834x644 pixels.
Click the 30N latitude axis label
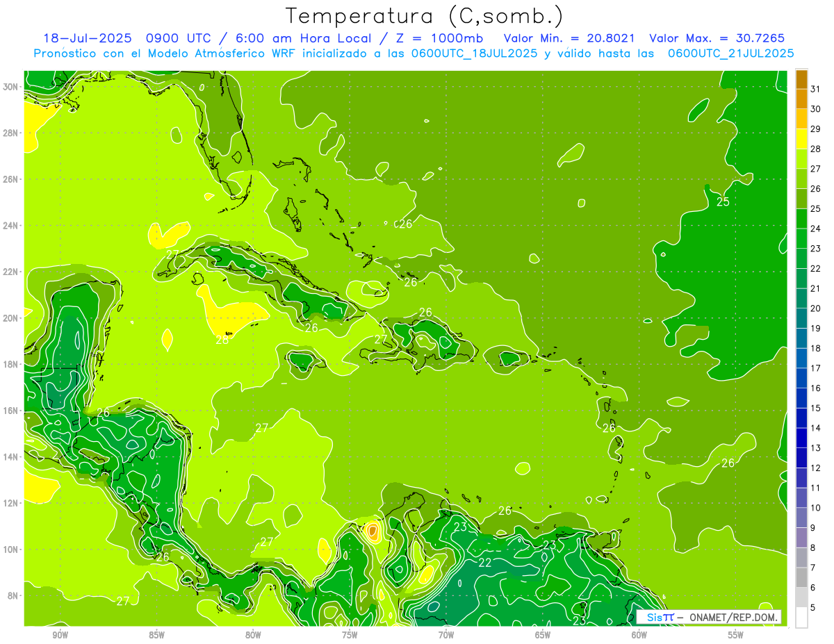[12, 87]
